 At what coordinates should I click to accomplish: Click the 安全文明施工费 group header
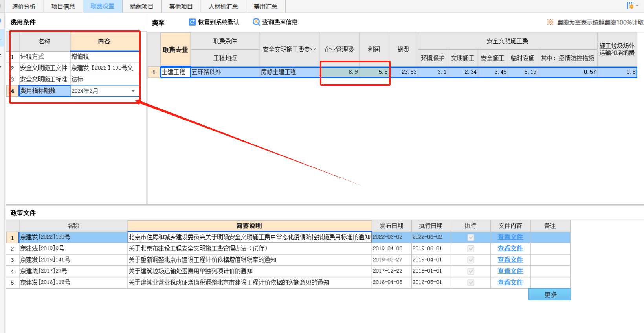pyautogui.click(x=507, y=41)
